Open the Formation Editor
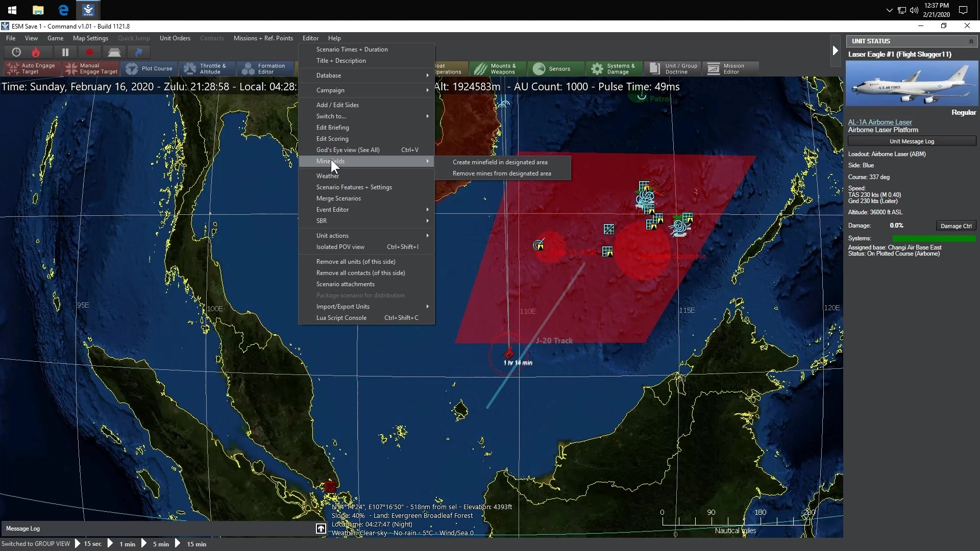 click(x=266, y=68)
